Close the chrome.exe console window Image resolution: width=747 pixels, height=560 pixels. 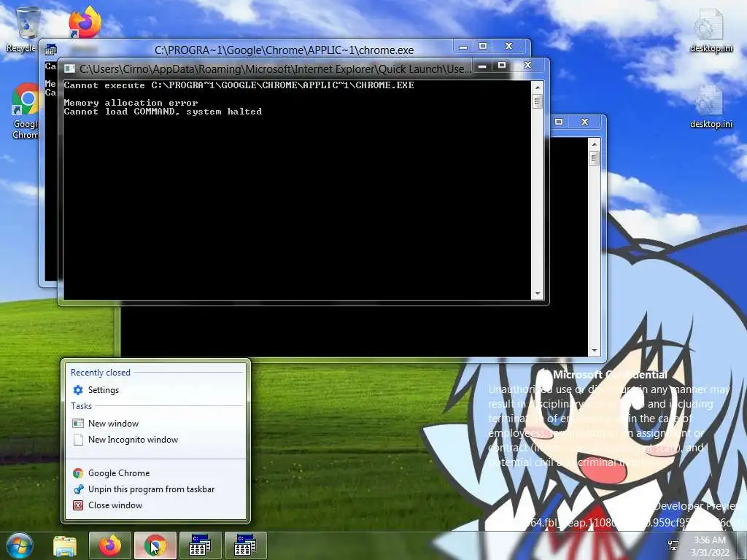click(x=508, y=46)
